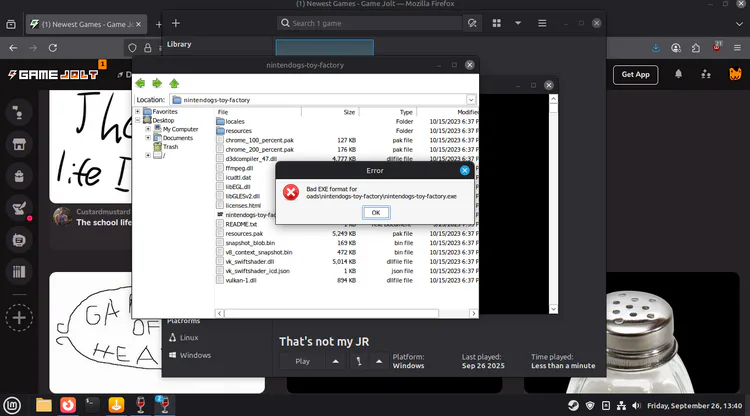This screenshot has width=750, height=416.
Task: Open Terminal from the taskbar
Action: click(x=92, y=405)
